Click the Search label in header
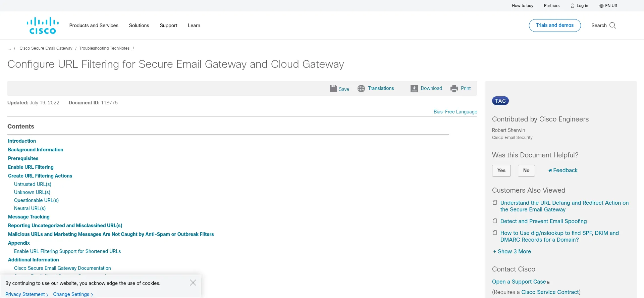The height and width of the screenshot is (298, 644). 599,26
